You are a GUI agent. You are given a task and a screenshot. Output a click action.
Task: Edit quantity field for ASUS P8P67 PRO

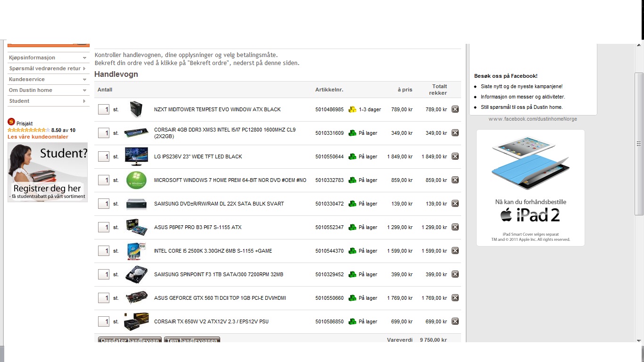click(104, 227)
